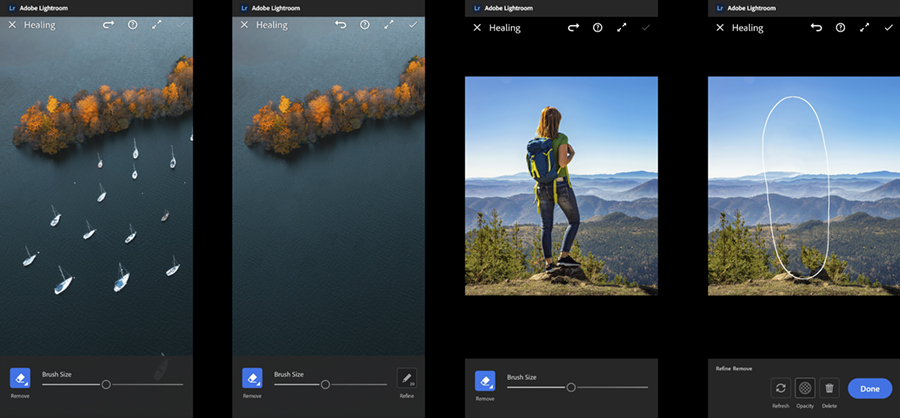Image resolution: width=900 pixels, height=418 pixels.
Task: Click the Refresh icon in Refine Remove
Action: coord(781,388)
